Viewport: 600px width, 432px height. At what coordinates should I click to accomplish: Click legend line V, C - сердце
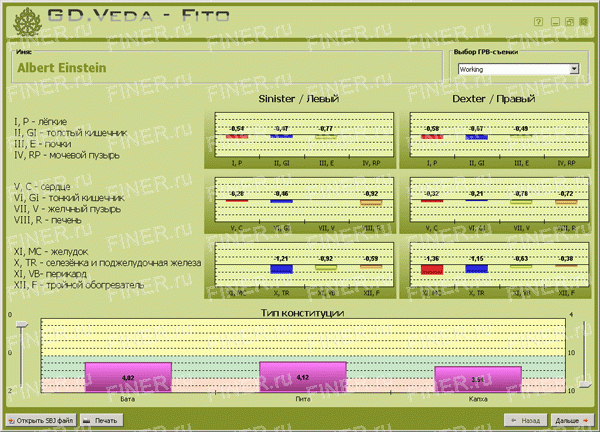coord(42,187)
